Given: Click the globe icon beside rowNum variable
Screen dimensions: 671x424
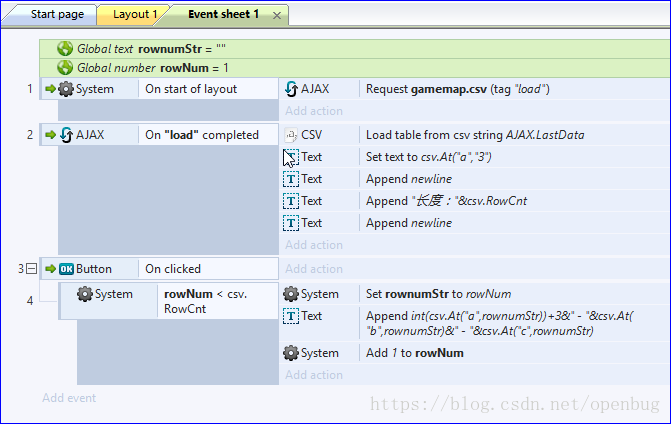Looking at the screenshot, I should click(65, 68).
